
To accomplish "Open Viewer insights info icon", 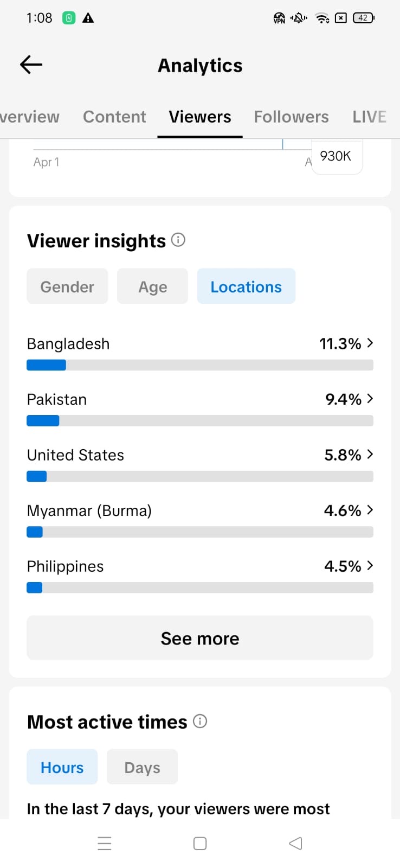I will (x=178, y=240).
